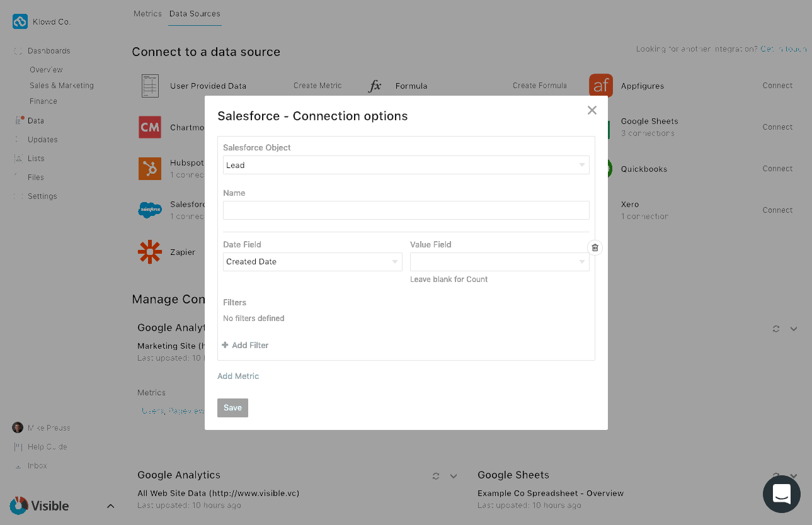
Task: Click the Salesforce cloud logo icon
Action: point(150,210)
